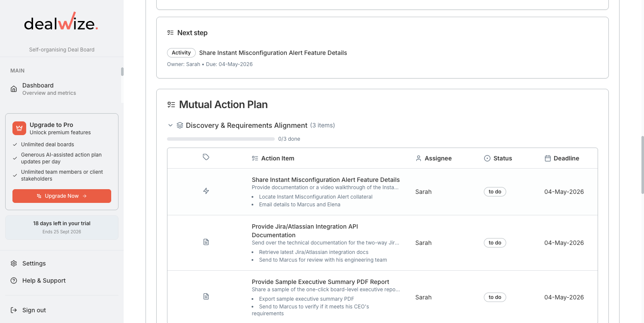
Task: Open Share Instant Misconfiguration Alert next step
Action: [x=273, y=53]
